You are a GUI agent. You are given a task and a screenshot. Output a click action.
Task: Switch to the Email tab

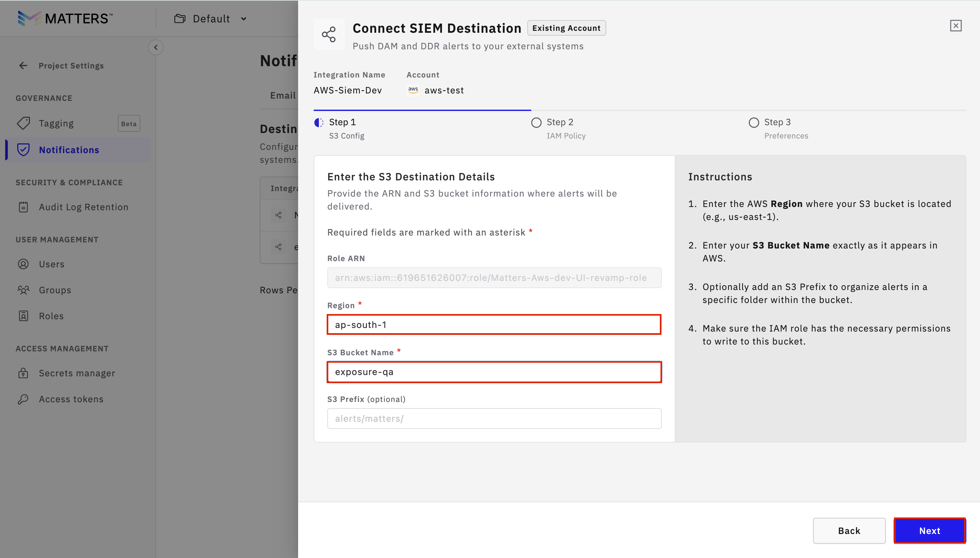(x=283, y=95)
